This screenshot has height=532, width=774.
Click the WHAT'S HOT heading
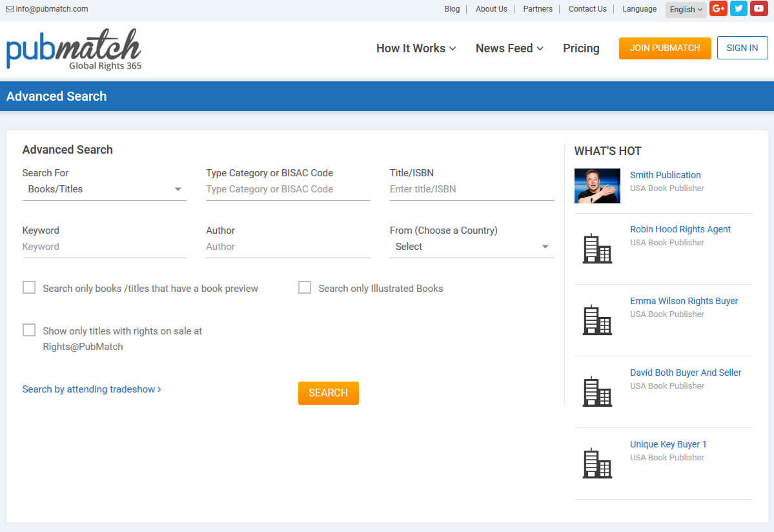coord(607,151)
